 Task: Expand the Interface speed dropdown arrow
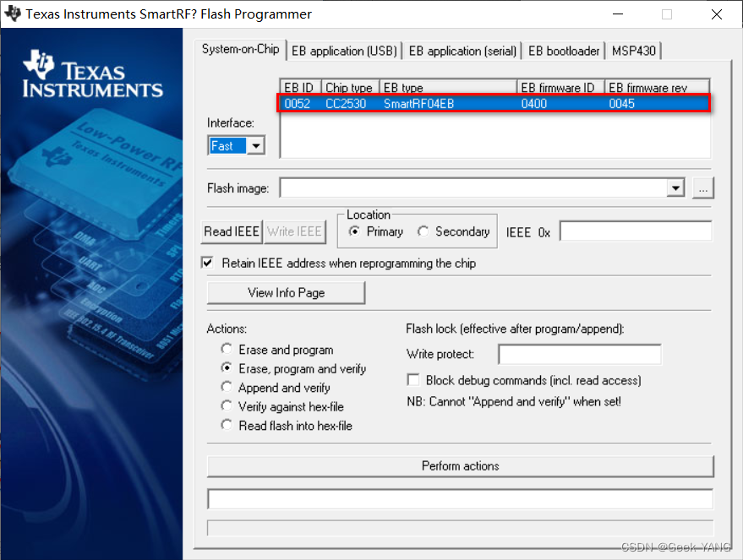(256, 146)
